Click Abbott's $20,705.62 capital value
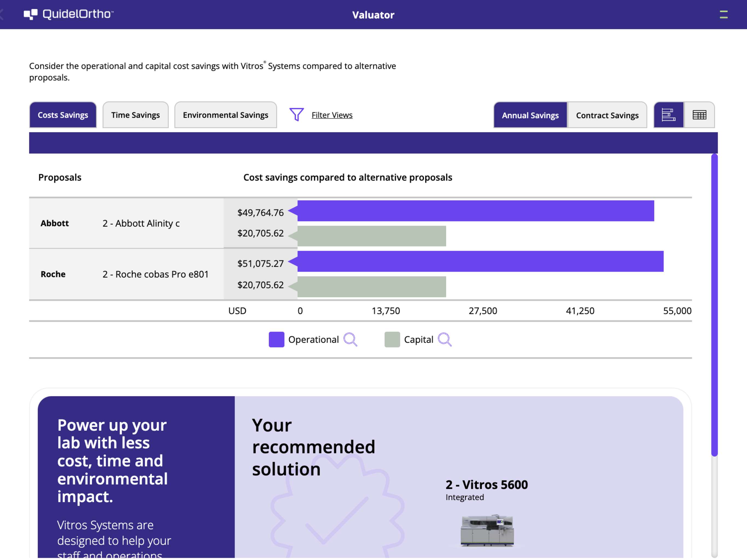 coord(260,233)
